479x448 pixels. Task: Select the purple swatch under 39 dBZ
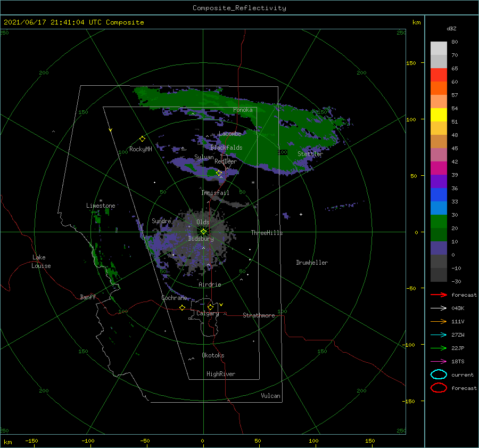click(x=439, y=181)
